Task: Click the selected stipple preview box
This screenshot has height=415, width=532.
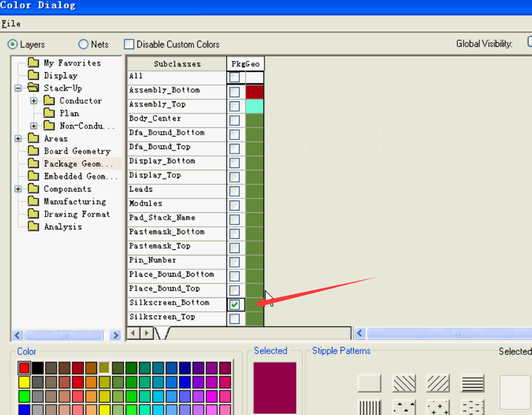Action: (516, 393)
